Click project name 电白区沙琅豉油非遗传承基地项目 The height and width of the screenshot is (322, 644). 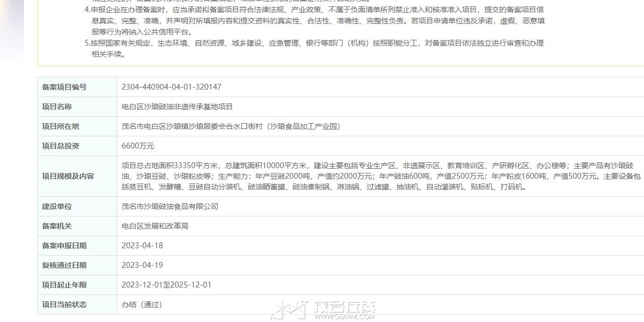tap(177, 107)
